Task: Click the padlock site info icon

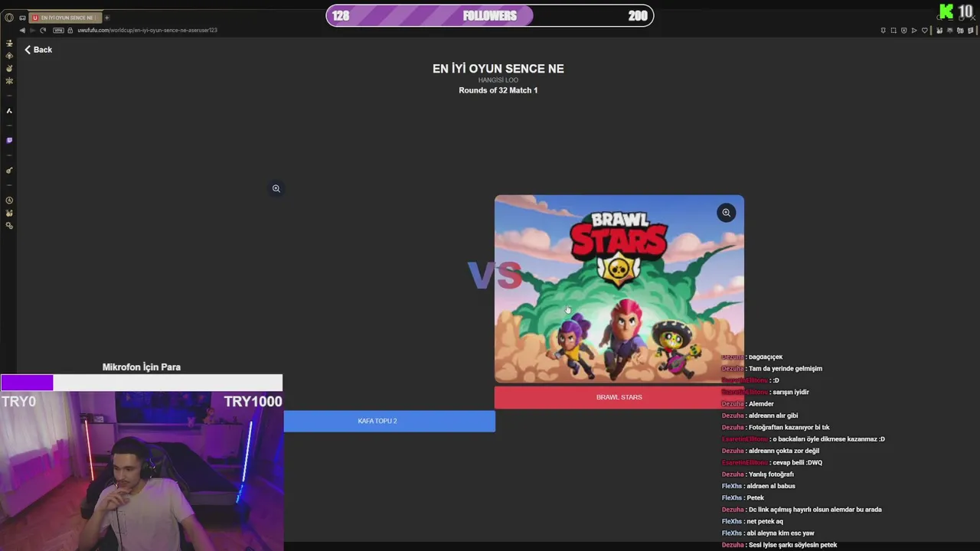Action: click(x=70, y=31)
